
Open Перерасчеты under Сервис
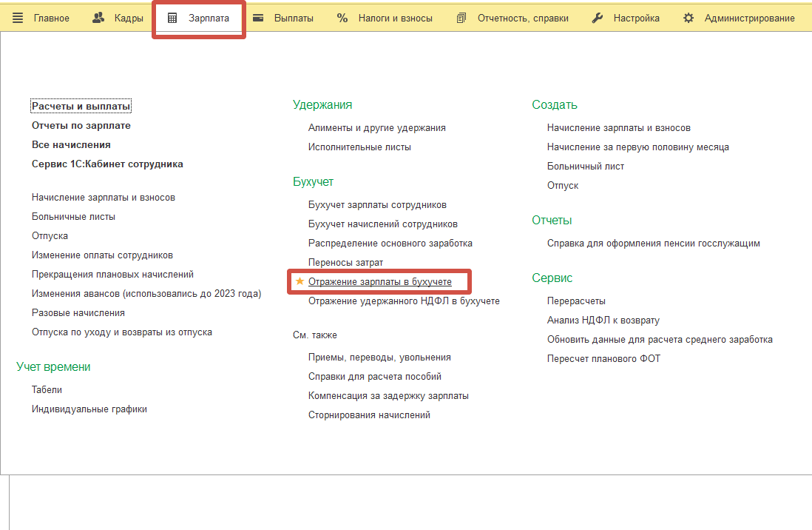[x=576, y=301]
